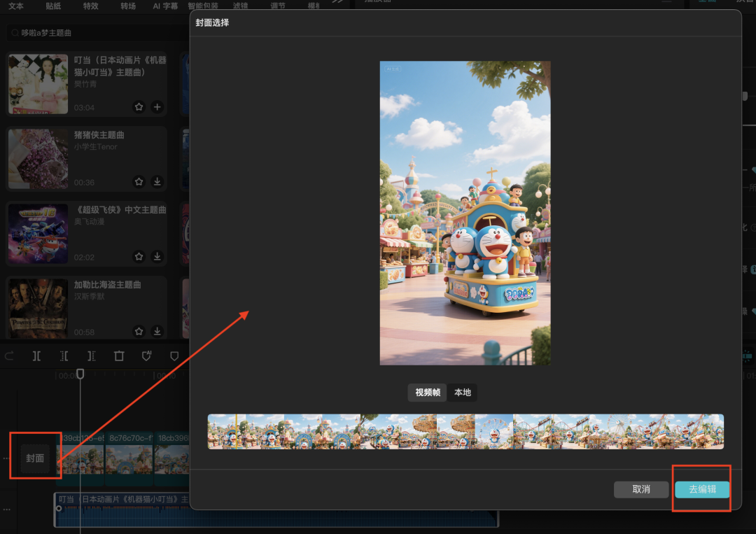This screenshot has height=534, width=756.
Task: Click the AI marker shield icon
Action: tap(146, 356)
